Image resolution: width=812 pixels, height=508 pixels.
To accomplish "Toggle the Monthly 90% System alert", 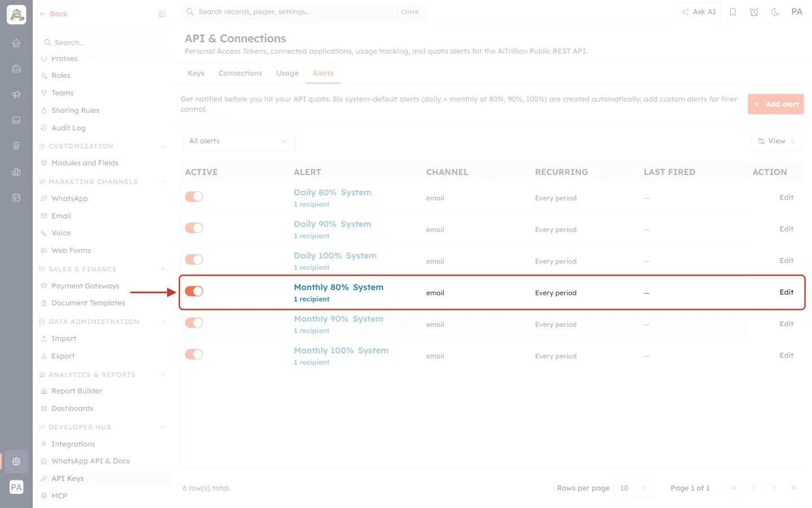I will click(x=194, y=323).
